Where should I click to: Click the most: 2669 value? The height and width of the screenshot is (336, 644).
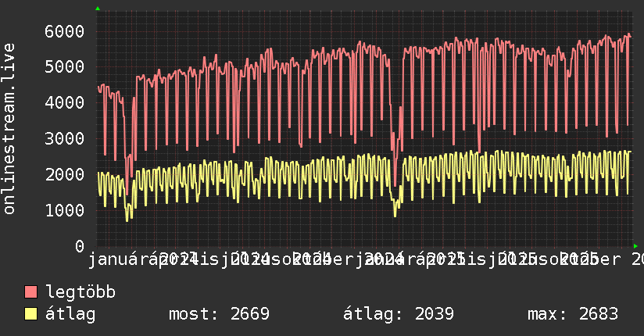[x=219, y=314]
